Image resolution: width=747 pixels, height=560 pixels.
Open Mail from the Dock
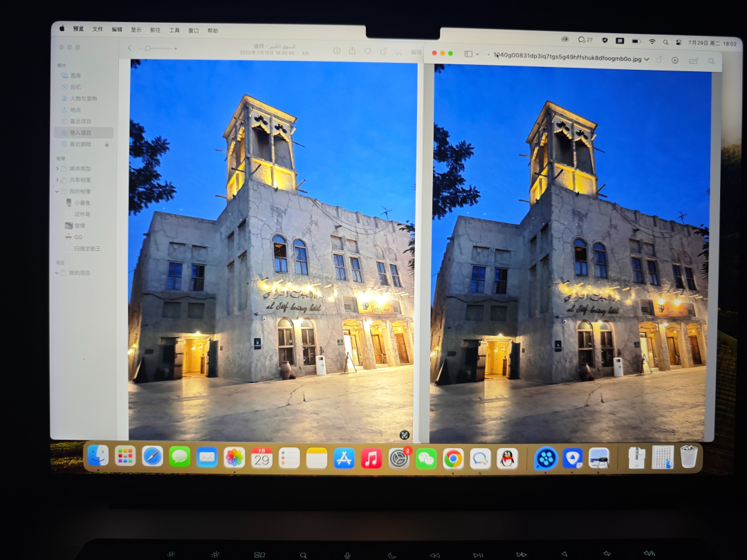tap(207, 458)
